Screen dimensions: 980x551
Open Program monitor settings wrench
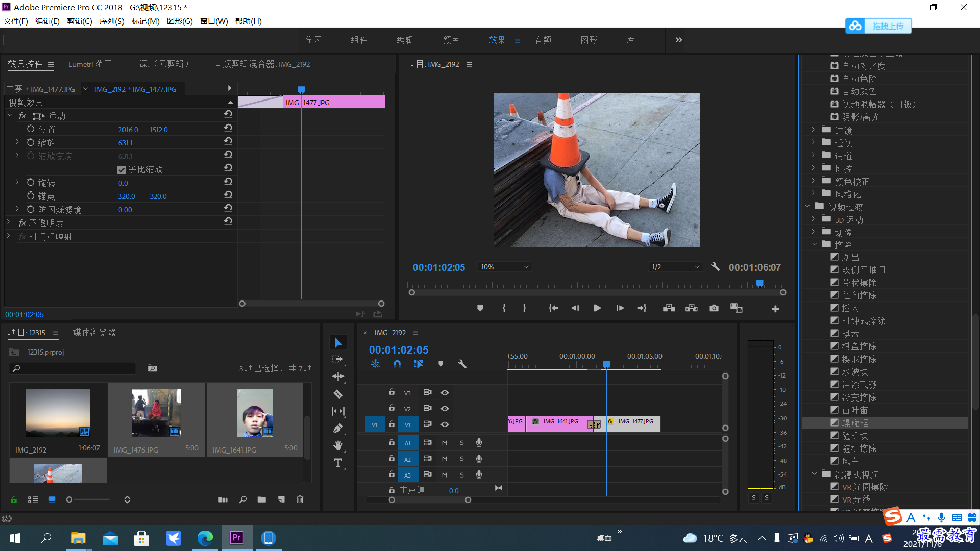click(x=716, y=267)
